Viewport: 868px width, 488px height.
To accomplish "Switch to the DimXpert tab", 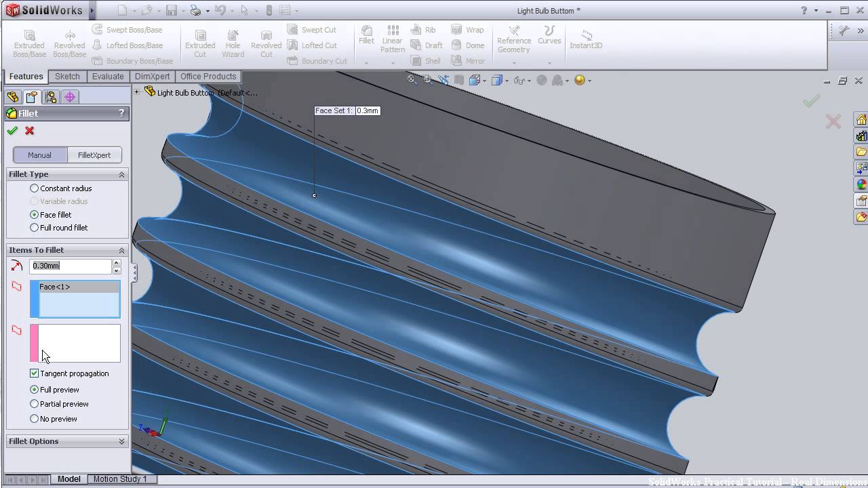I will click(x=152, y=77).
